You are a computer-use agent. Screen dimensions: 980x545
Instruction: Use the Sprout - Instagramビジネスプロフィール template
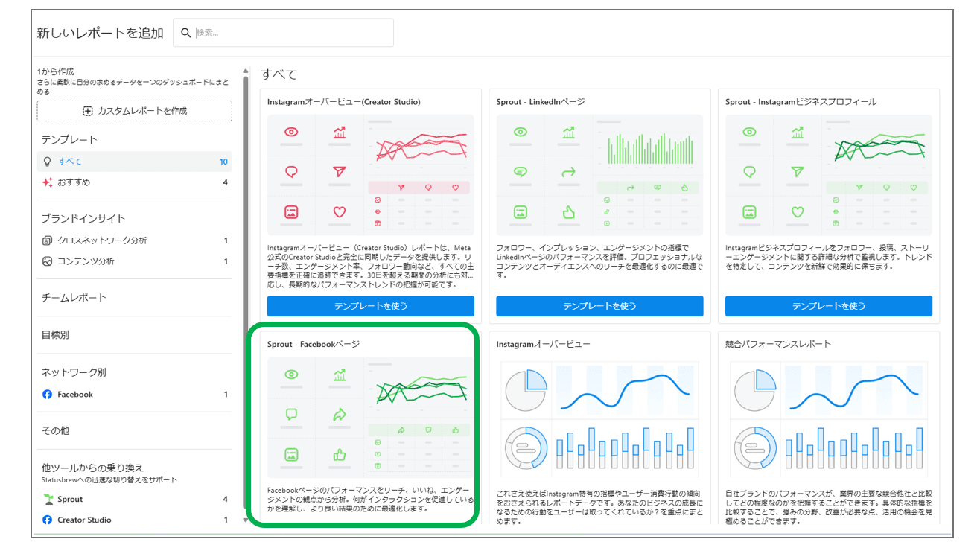[828, 306]
